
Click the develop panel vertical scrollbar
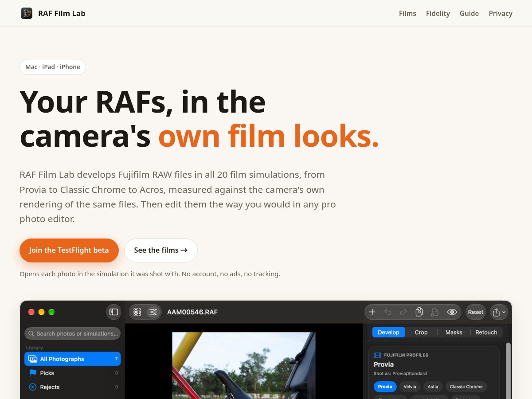[508, 370]
